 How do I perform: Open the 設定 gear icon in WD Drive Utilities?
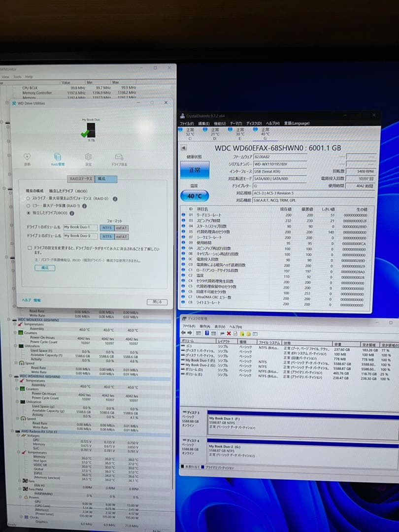pyautogui.click(x=88, y=157)
